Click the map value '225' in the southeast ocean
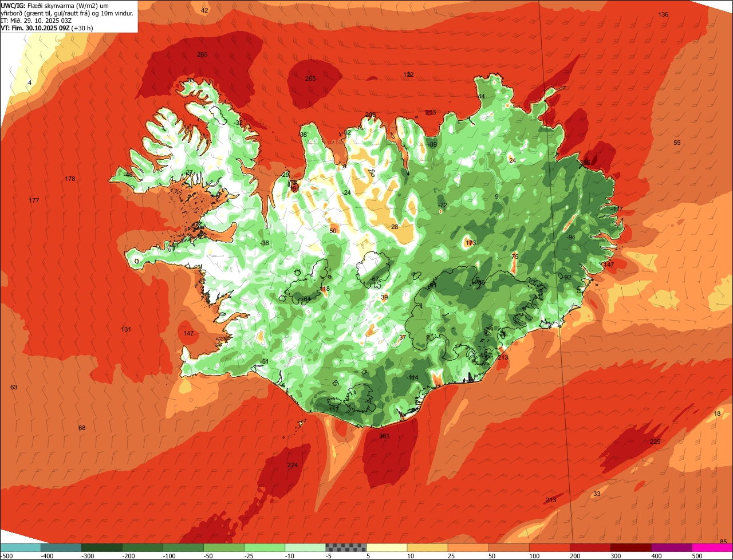The width and height of the screenshot is (733, 560). point(655,441)
